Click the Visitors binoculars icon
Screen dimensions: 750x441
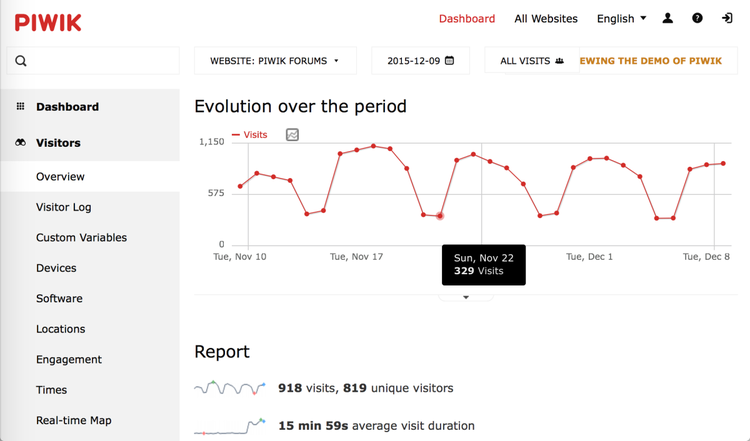(x=20, y=143)
